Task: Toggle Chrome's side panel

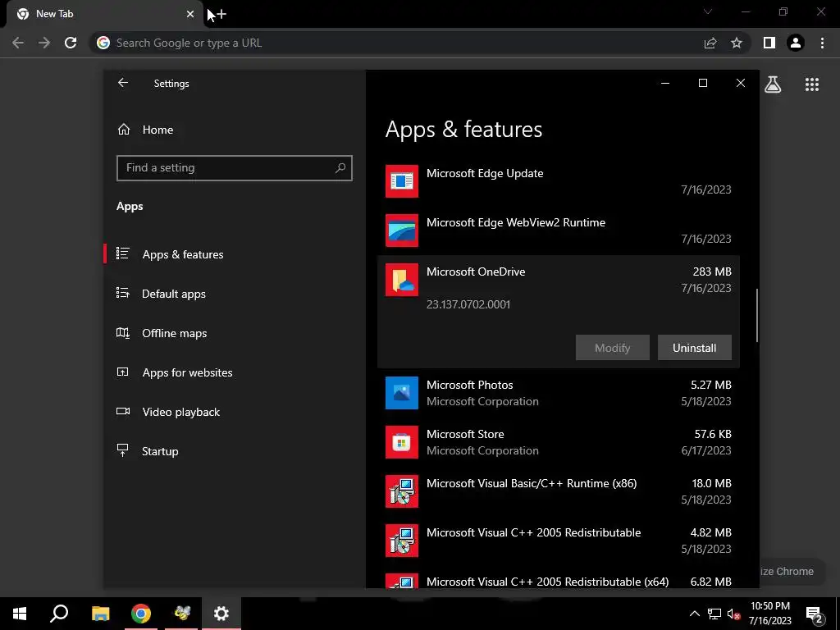Action: (769, 43)
